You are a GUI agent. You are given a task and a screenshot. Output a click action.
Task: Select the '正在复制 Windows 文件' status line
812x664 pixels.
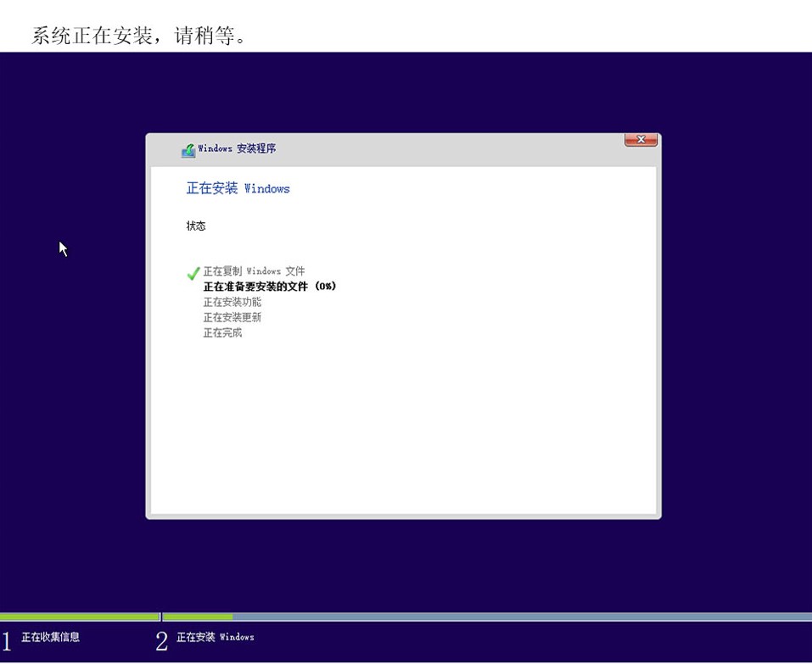pyautogui.click(x=254, y=271)
